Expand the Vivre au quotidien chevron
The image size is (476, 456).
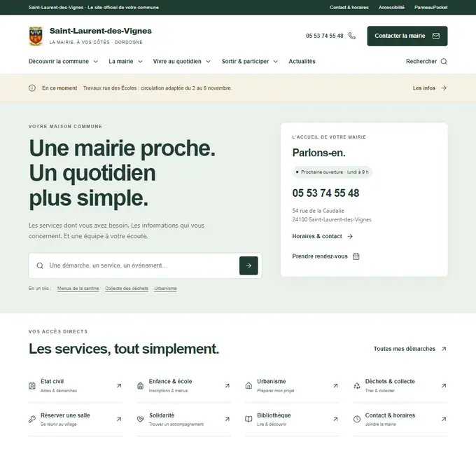[209, 62]
